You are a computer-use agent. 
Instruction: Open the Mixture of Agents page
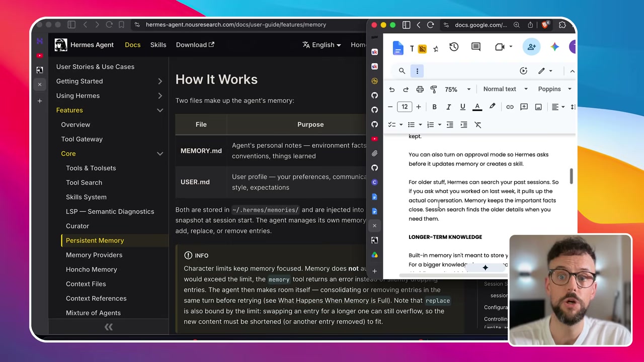93,313
